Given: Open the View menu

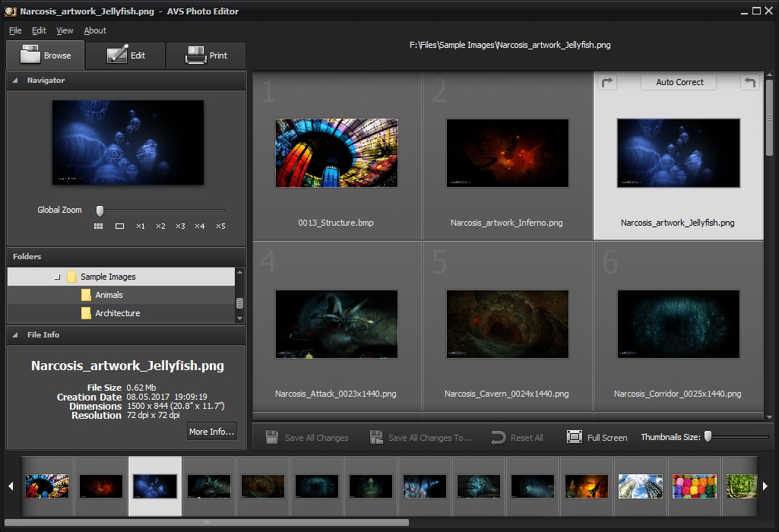Looking at the screenshot, I should pyautogui.click(x=65, y=30).
